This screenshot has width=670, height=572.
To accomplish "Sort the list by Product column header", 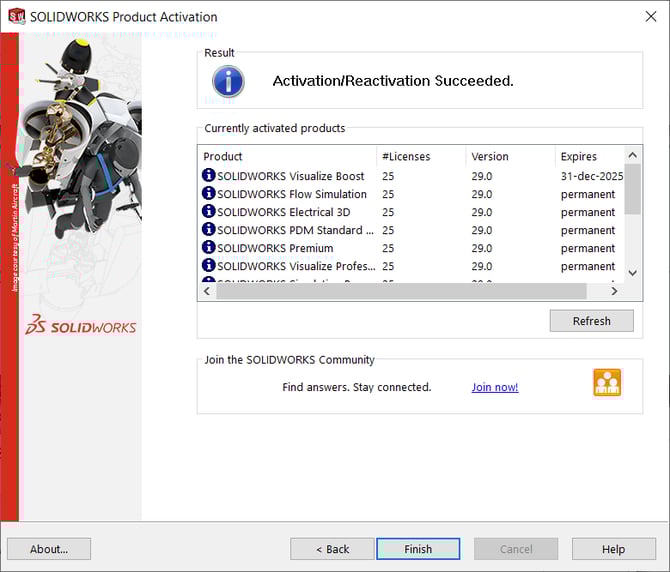I will pos(286,156).
